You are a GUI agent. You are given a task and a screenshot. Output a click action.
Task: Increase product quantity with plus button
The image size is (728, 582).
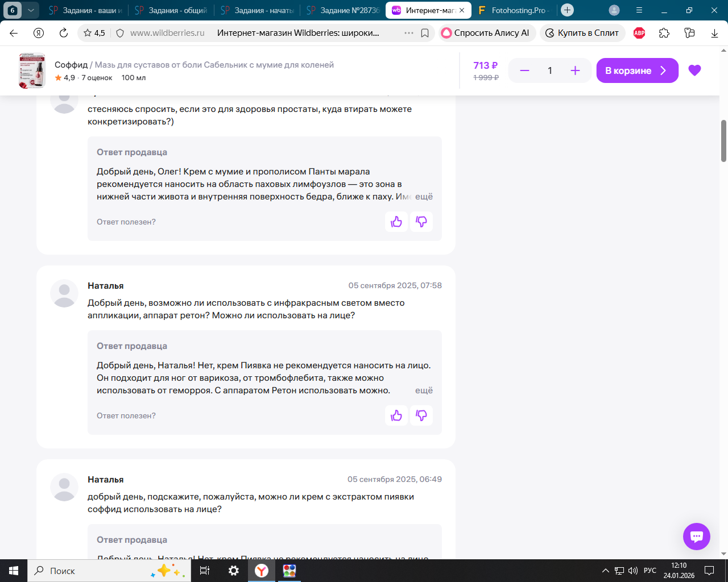575,70
